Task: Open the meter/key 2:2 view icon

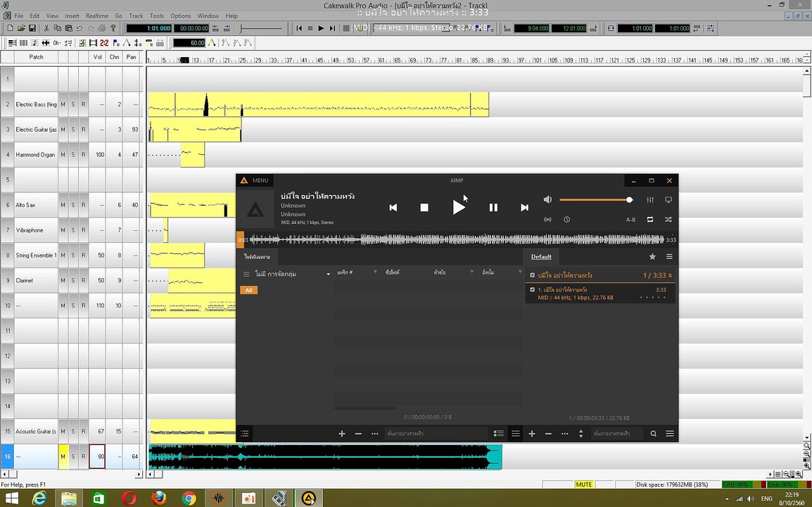Action: (104, 42)
